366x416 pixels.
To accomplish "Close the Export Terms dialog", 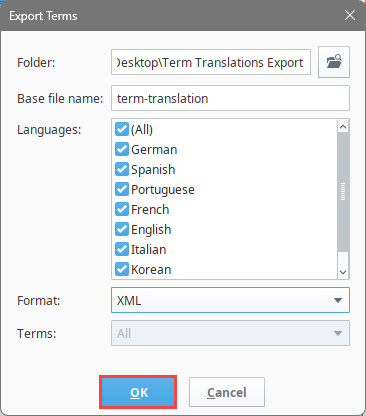I will pyautogui.click(x=350, y=15).
